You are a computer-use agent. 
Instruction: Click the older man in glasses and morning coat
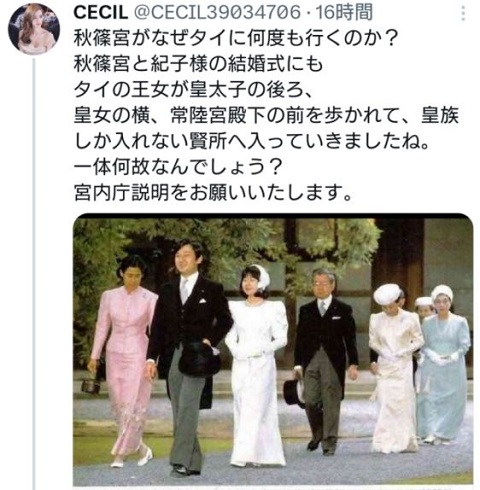(x=323, y=362)
